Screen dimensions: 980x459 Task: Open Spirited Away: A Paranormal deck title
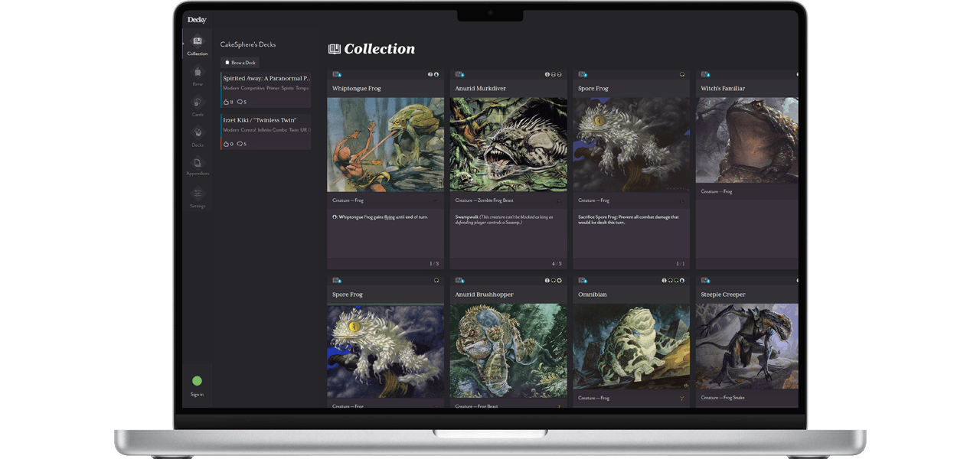click(266, 78)
